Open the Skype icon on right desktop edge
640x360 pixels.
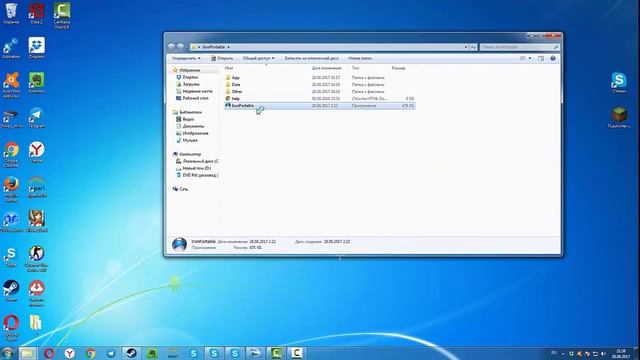[619, 83]
